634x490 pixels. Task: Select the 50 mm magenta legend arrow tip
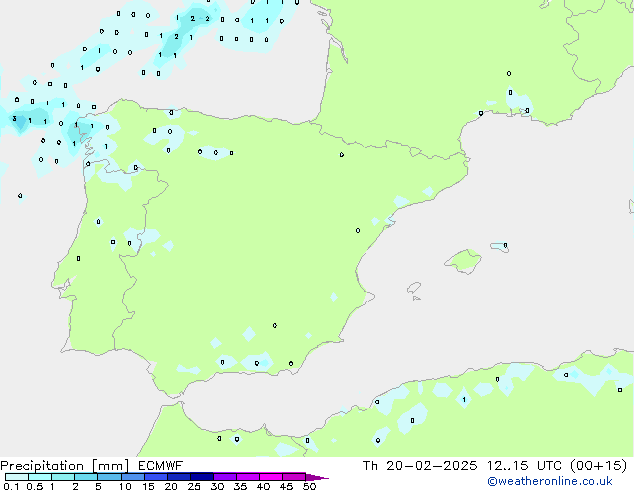(x=320, y=477)
